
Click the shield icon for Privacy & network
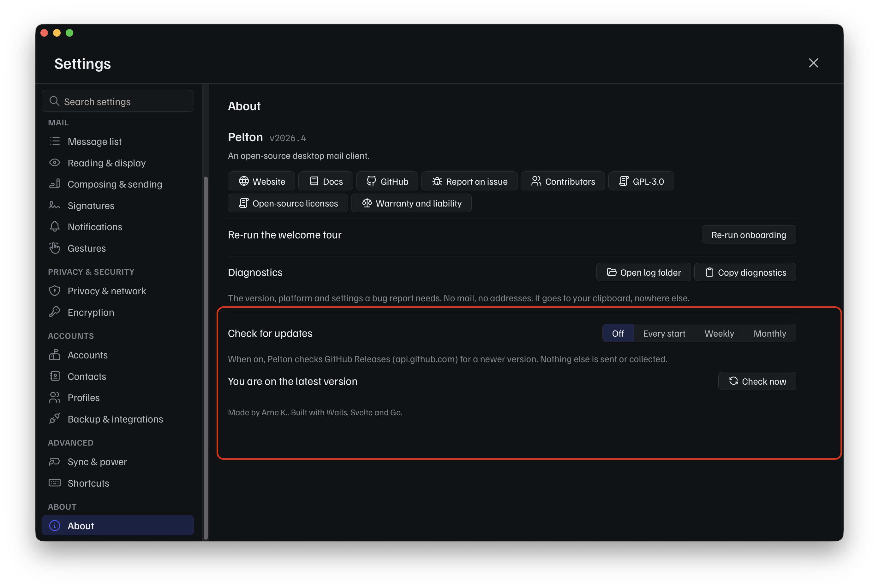coord(55,291)
